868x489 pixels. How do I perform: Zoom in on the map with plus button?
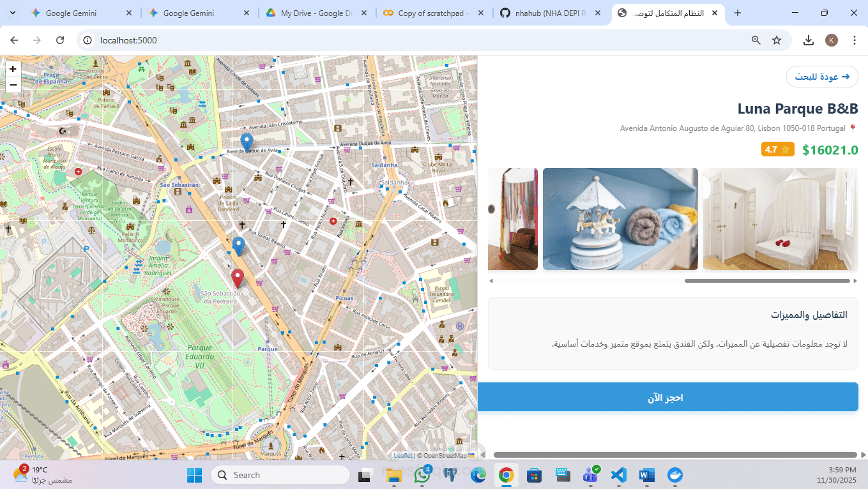tap(13, 69)
